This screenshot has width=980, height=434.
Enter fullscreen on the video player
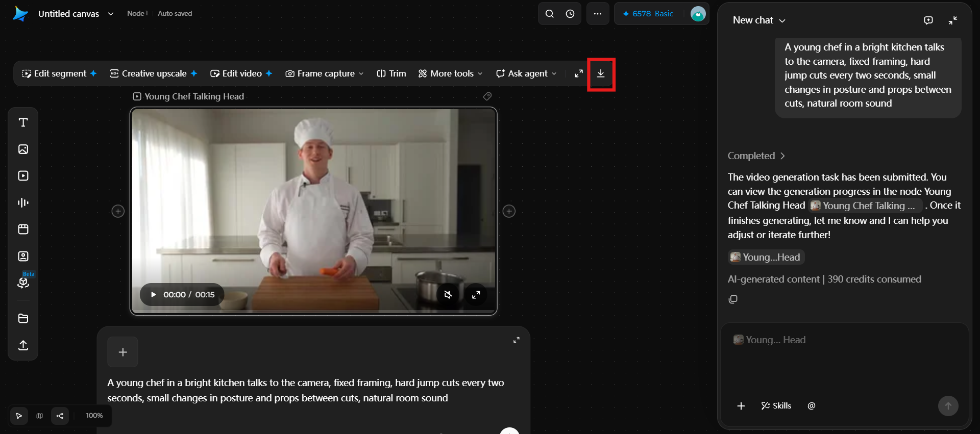pyautogui.click(x=476, y=294)
